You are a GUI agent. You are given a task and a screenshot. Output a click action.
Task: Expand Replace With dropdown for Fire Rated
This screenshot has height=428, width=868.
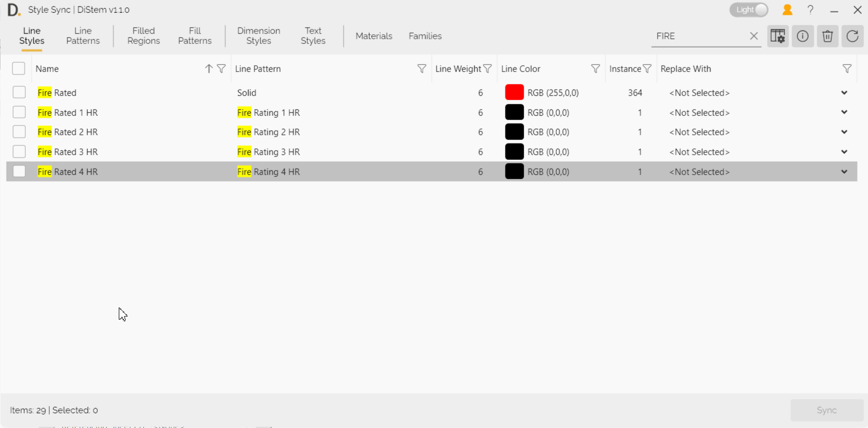(x=844, y=93)
